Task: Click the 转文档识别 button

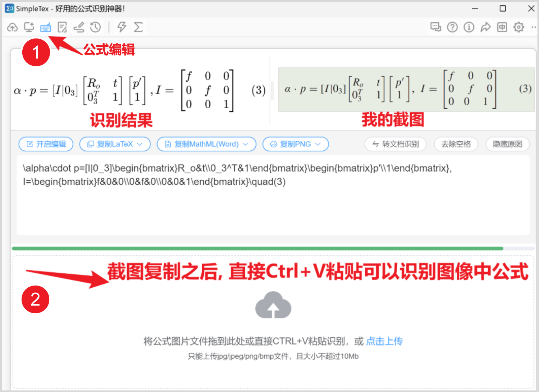Action: click(x=396, y=144)
